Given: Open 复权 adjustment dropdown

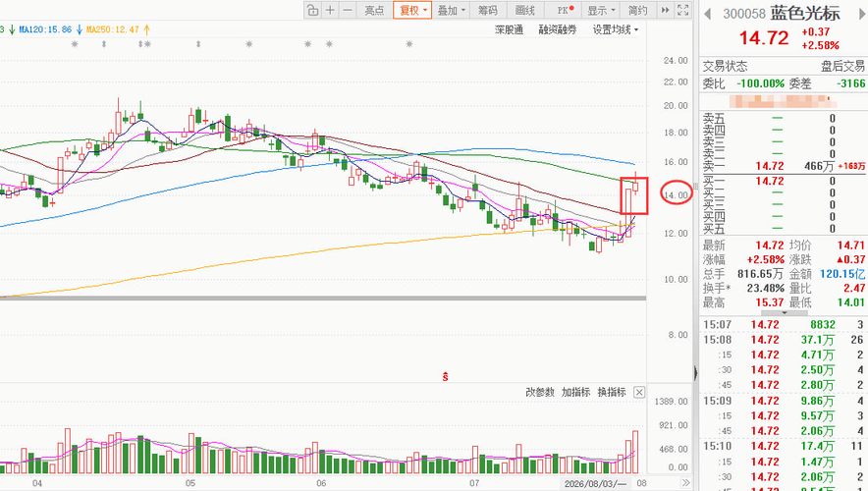Looking at the screenshot, I should 412,10.
